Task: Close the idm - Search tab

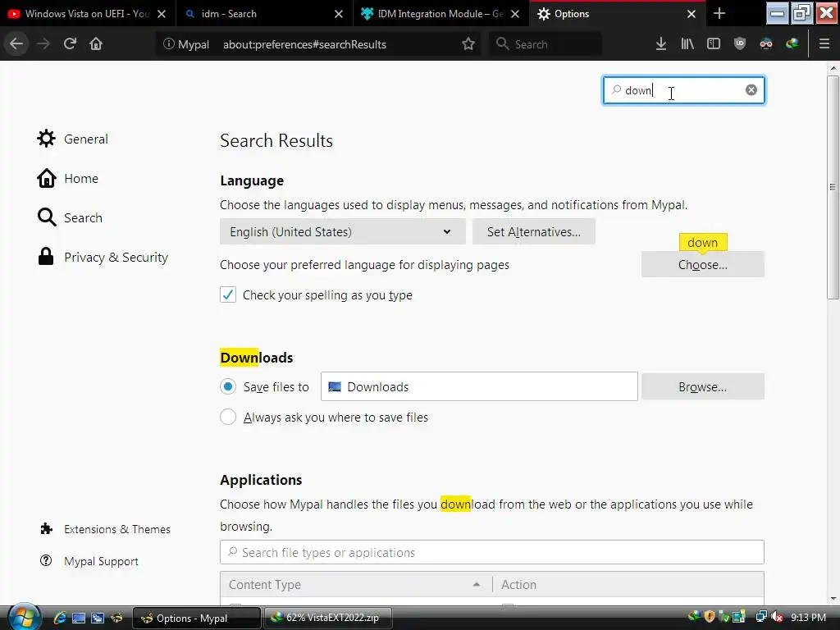Action: 339,14
